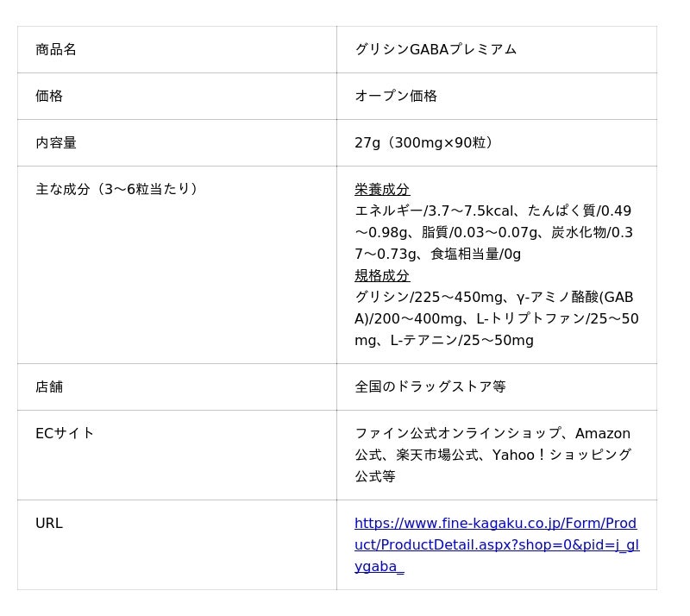The height and width of the screenshot is (616, 690).
Task: Open the fine-kagaku.co.jp product detail link
Action: pos(495,545)
